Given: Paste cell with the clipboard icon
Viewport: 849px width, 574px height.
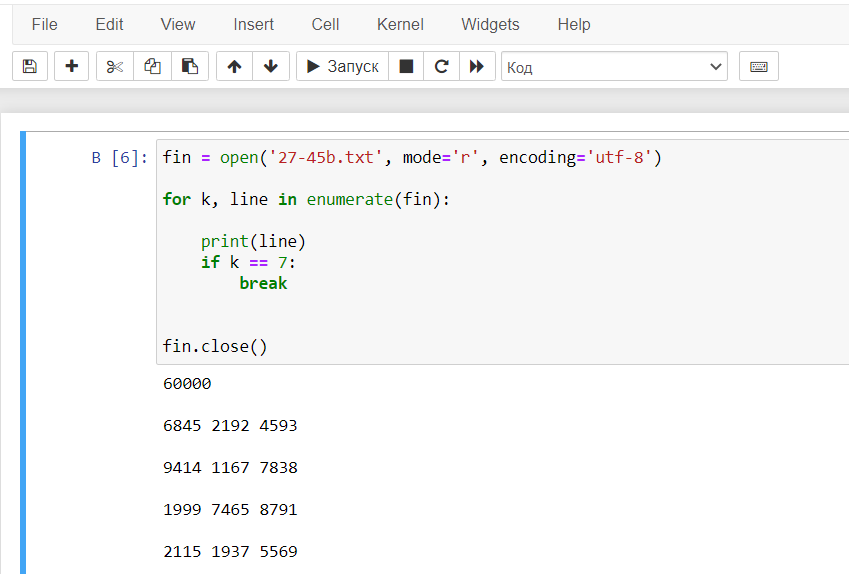Looking at the screenshot, I should tap(190, 66).
